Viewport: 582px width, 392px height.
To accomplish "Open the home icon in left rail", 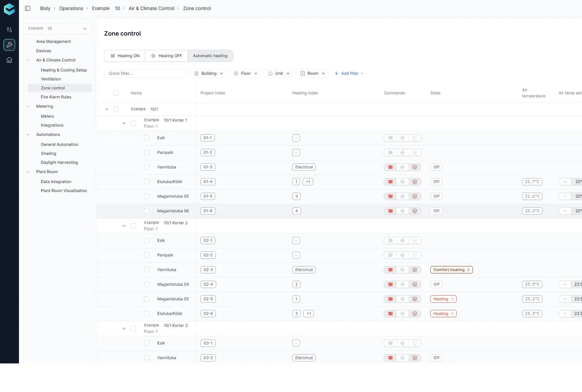I will pyautogui.click(x=9, y=60).
